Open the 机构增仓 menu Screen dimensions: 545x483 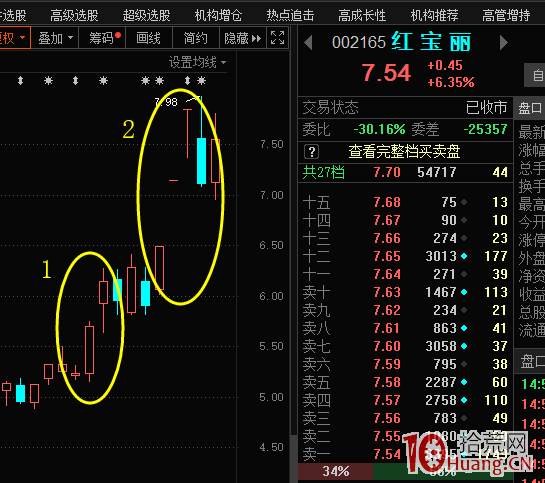[x=218, y=15]
